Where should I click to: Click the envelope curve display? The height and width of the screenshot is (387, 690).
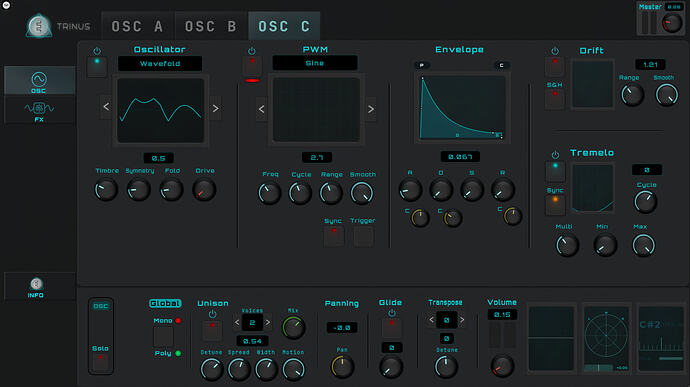coord(462,108)
